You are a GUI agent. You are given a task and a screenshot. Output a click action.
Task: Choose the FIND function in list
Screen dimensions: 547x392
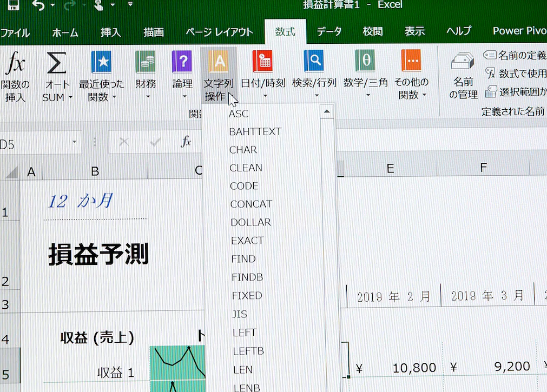coord(243,258)
